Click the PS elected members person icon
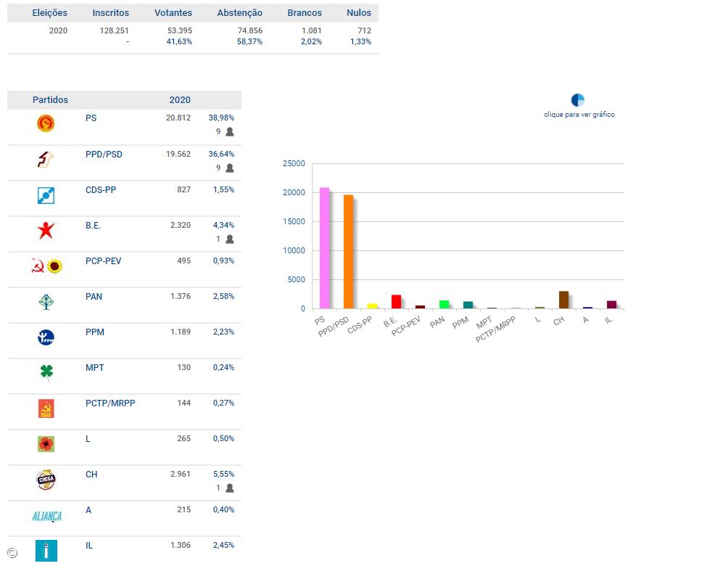The height and width of the screenshot is (566, 728). tap(230, 132)
